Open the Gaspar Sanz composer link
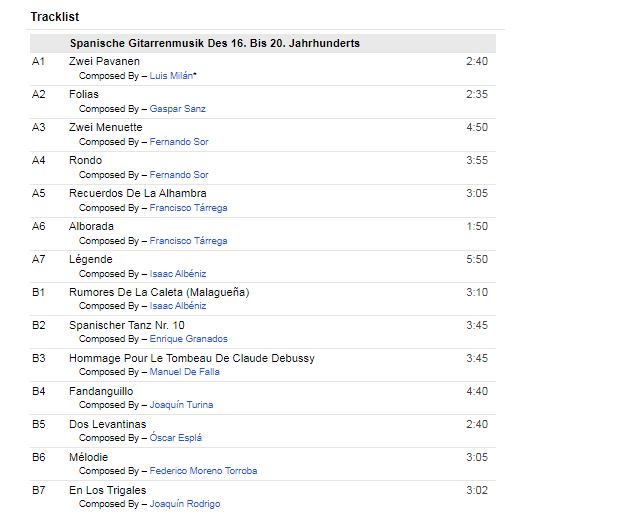Viewport: 623px width, 523px height. (x=177, y=109)
